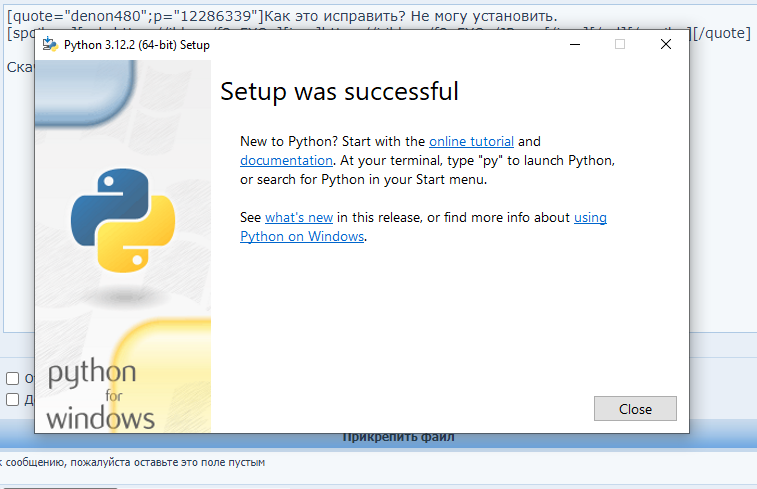Screen dimensions: 757x489
Task: Click the Python installer icon in title bar
Action: tap(50, 44)
